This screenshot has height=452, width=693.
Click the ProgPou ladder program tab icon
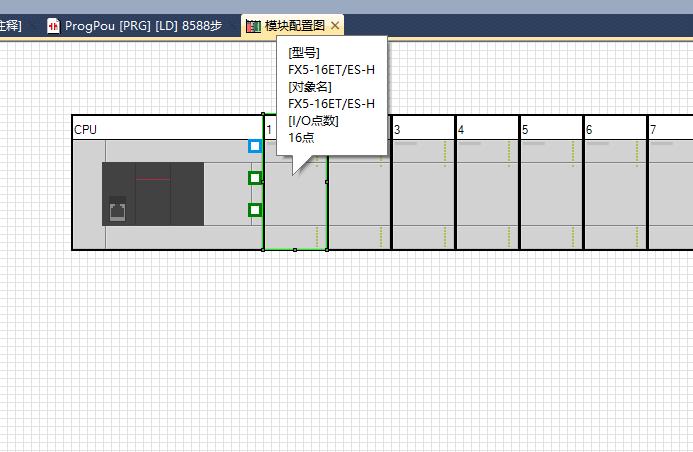[54, 26]
